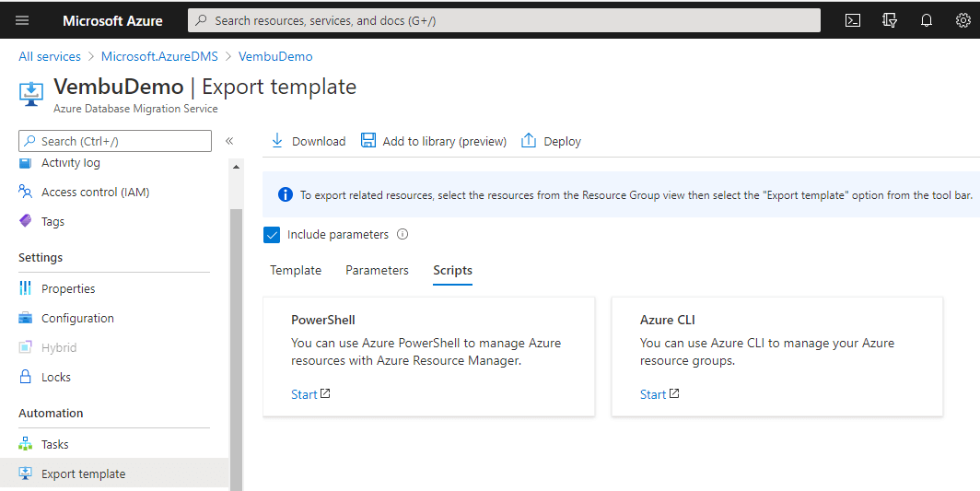This screenshot has height=491, width=980.
Task: Click the Deploy upload icon
Action: click(x=529, y=140)
